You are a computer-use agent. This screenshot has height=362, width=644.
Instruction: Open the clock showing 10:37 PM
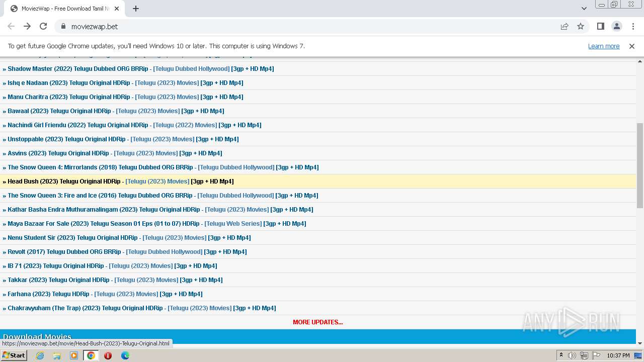(618, 355)
